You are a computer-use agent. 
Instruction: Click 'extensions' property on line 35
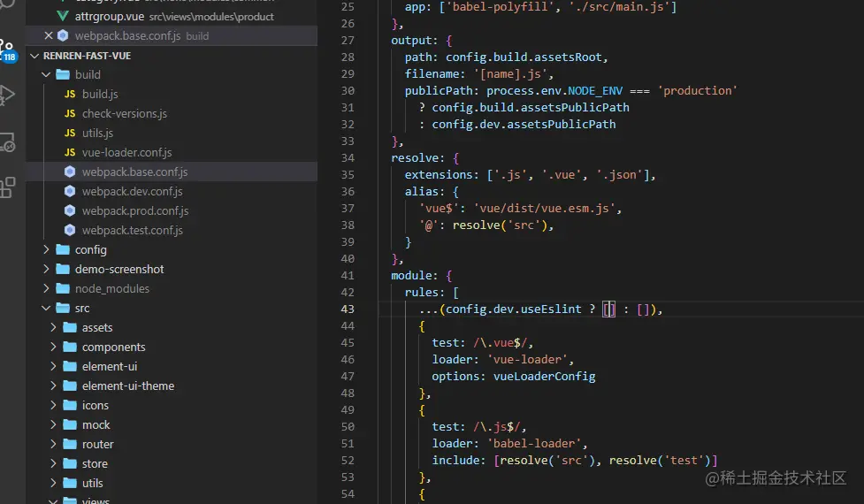click(439, 174)
